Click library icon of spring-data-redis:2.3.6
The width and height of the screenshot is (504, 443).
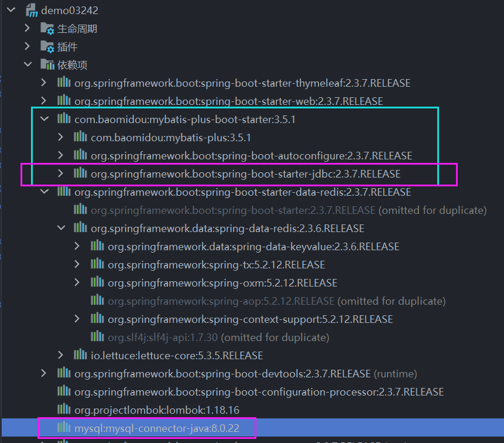coord(80,227)
